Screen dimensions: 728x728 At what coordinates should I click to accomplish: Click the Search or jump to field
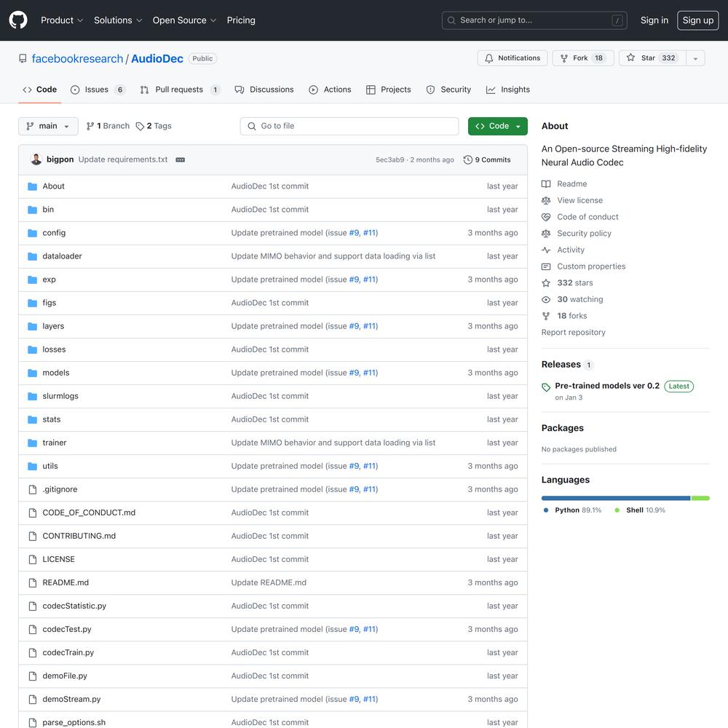(x=534, y=20)
